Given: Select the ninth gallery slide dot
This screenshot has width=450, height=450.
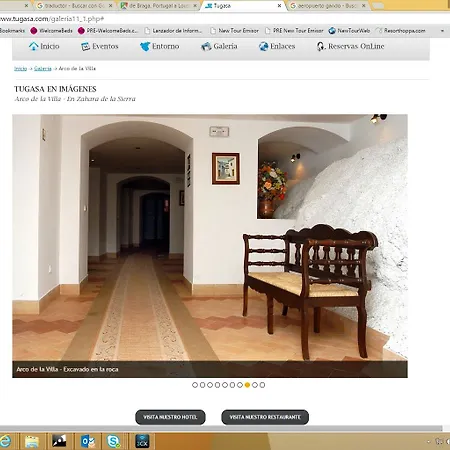Looking at the screenshot, I should pos(255,385).
